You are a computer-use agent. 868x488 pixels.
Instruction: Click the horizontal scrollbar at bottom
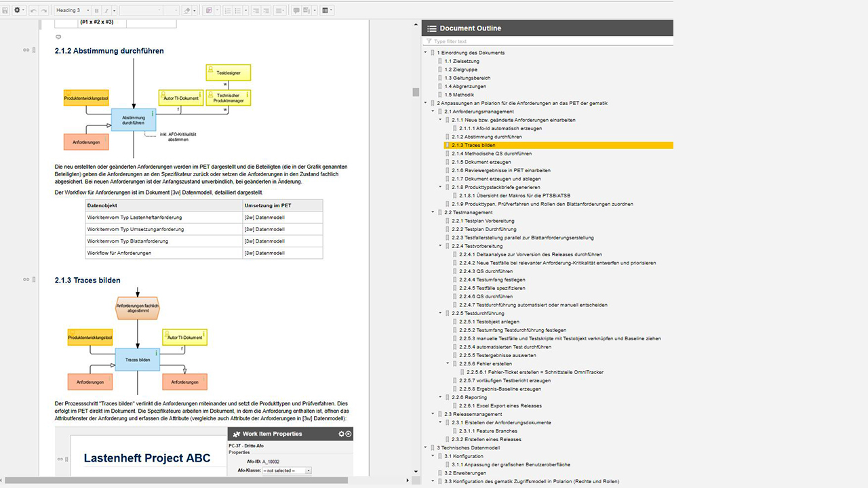tap(176, 481)
